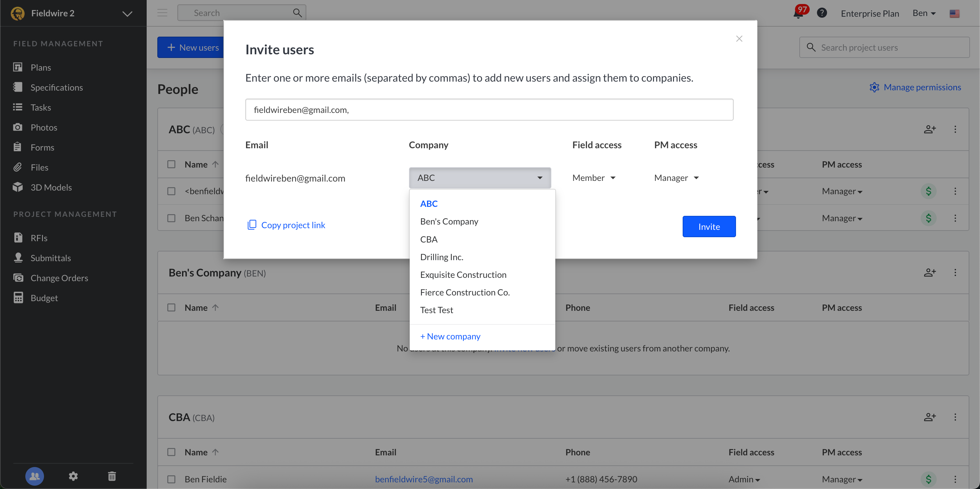Click the copy project link icon
The height and width of the screenshot is (489, 980).
coord(251,225)
